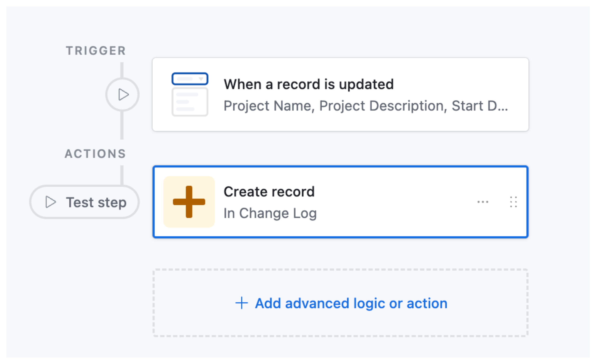Expand the Create record action to configure it
Screen dimensions: 596x364
pyautogui.click(x=339, y=202)
